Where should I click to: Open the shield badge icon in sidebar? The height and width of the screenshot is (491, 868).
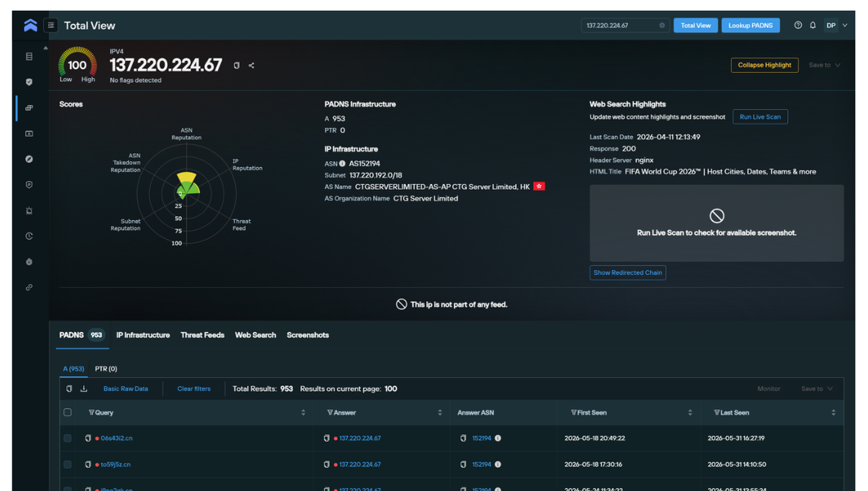click(29, 185)
